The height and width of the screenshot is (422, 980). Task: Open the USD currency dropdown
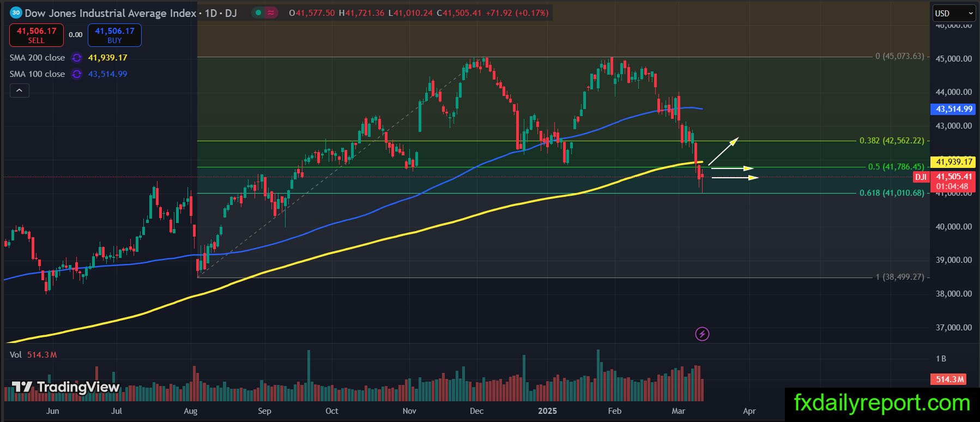954,13
